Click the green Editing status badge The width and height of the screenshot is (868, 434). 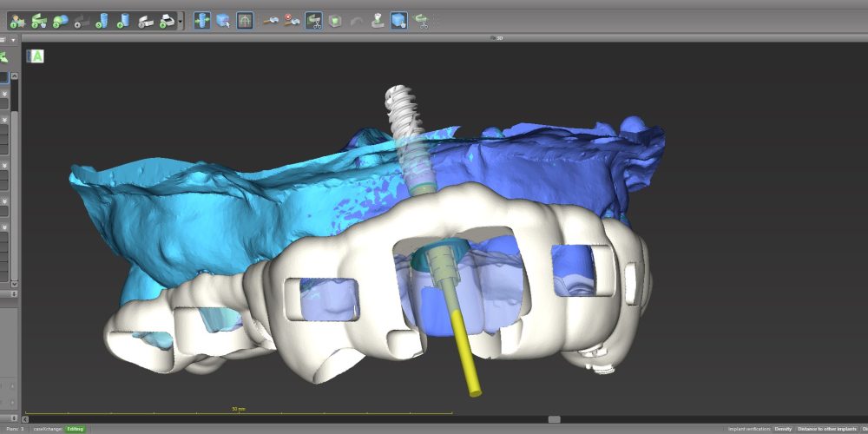[76, 429]
